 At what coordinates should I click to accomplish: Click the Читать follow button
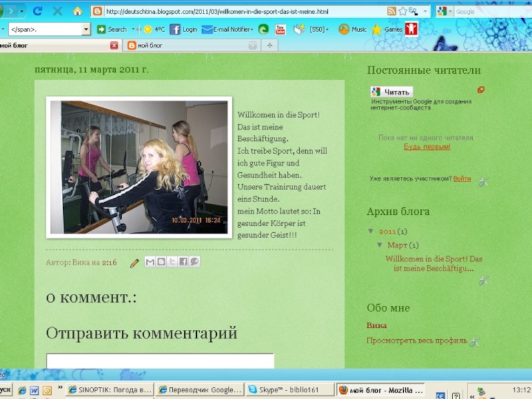tap(392, 92)
